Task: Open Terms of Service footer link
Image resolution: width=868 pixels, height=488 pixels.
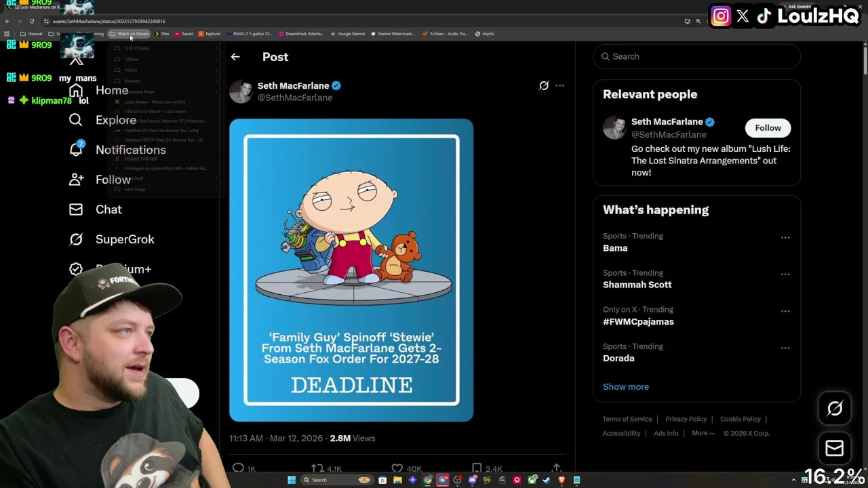Action: click(x=627, y=419)
